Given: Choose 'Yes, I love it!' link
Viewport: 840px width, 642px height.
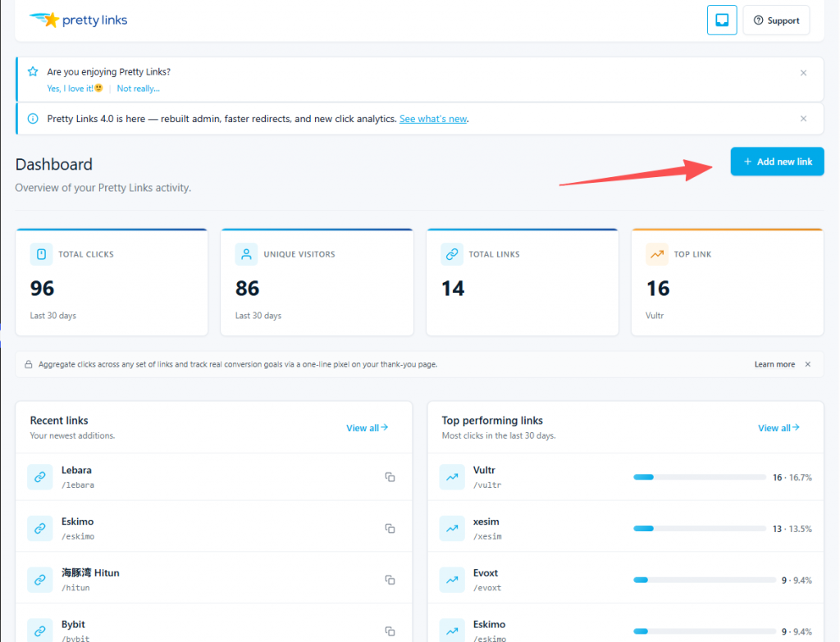Looking at the screenshot, I should 75,89.
